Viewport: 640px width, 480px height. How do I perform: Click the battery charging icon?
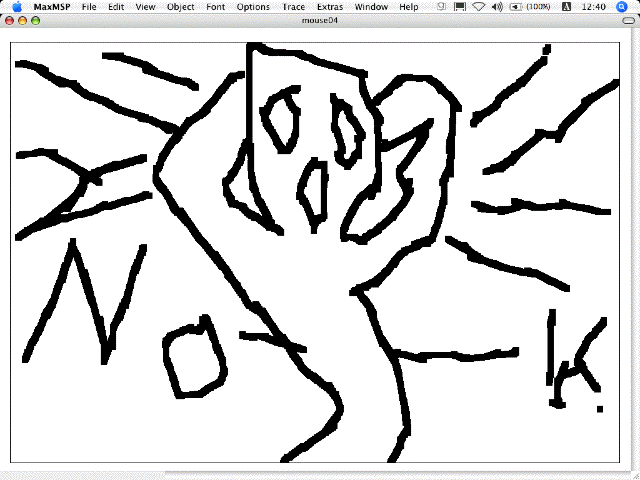[x=516, y=7]
